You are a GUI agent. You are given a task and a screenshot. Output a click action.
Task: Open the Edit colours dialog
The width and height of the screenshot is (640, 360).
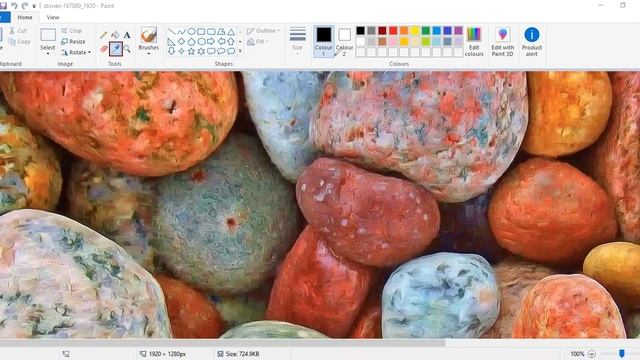(x=474, y=42)
